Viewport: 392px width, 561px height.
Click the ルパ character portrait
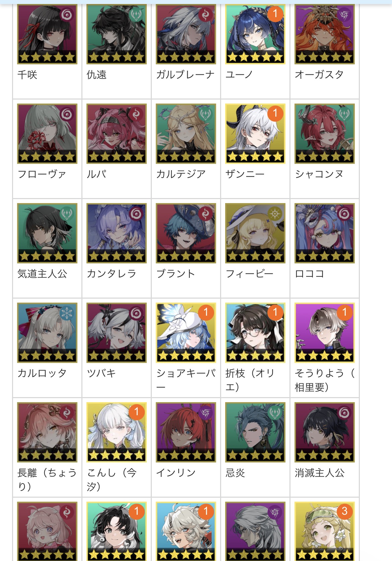pos(117,134)
